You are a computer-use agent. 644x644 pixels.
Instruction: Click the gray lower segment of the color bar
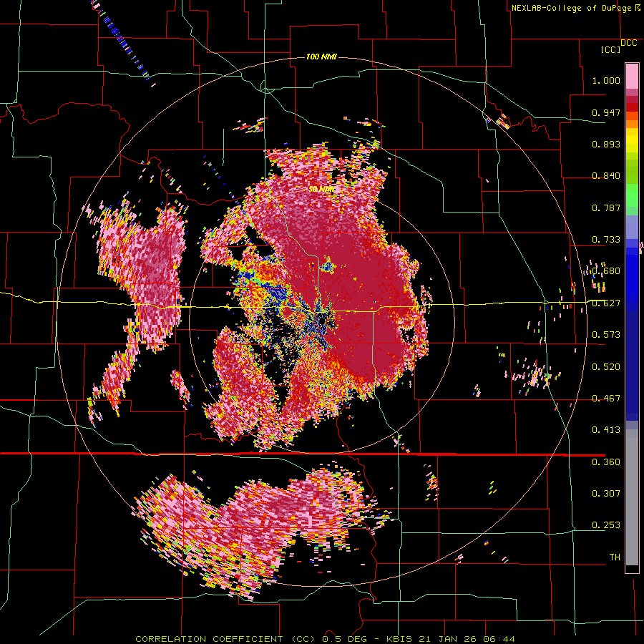tap(632, 497)
